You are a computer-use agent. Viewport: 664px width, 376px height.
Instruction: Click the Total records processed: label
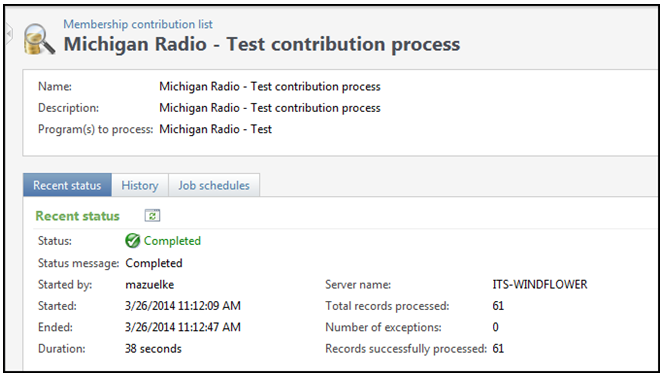[x=387, y=306]
